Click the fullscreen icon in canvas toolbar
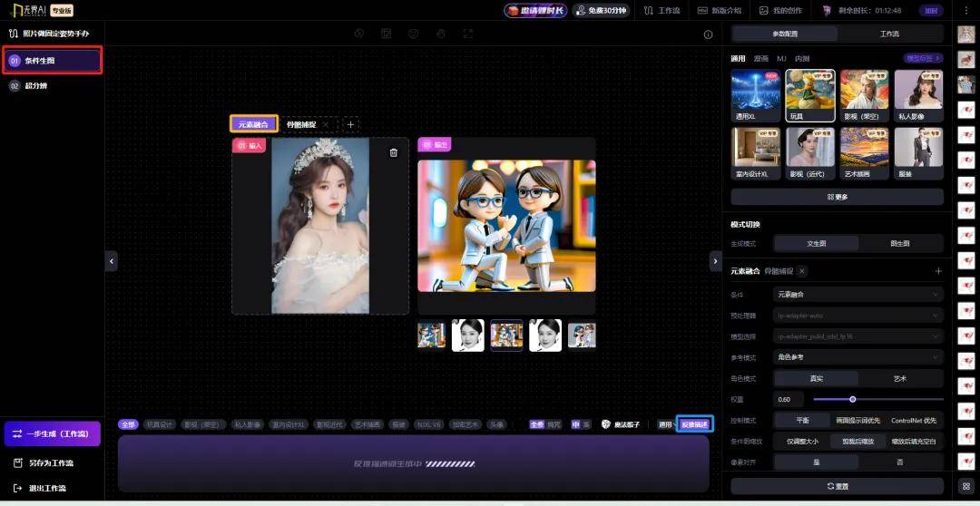The image size is (980, 506). point(468,34)
